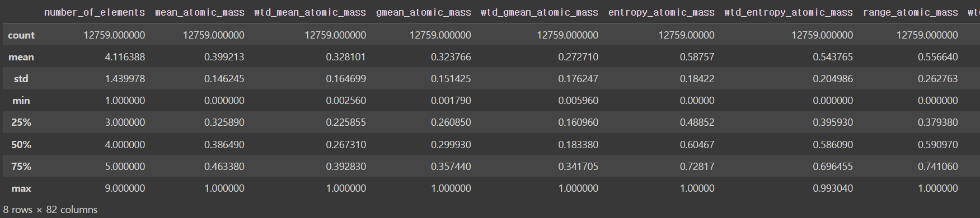
Task: Click the cell showing 0.183380
Action: coord(578,145)
